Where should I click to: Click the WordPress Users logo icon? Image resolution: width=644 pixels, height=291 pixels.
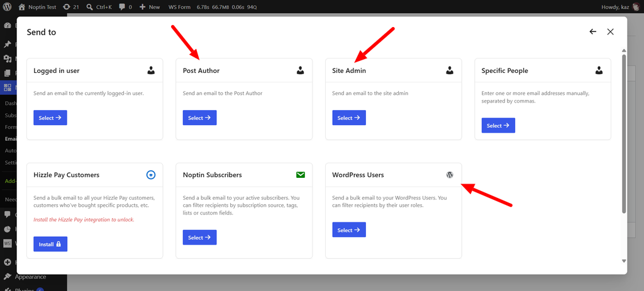(450, 175)
